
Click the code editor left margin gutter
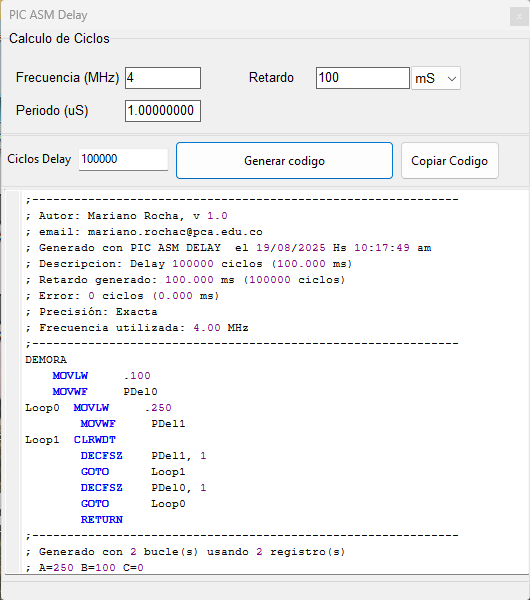point(13,382)
